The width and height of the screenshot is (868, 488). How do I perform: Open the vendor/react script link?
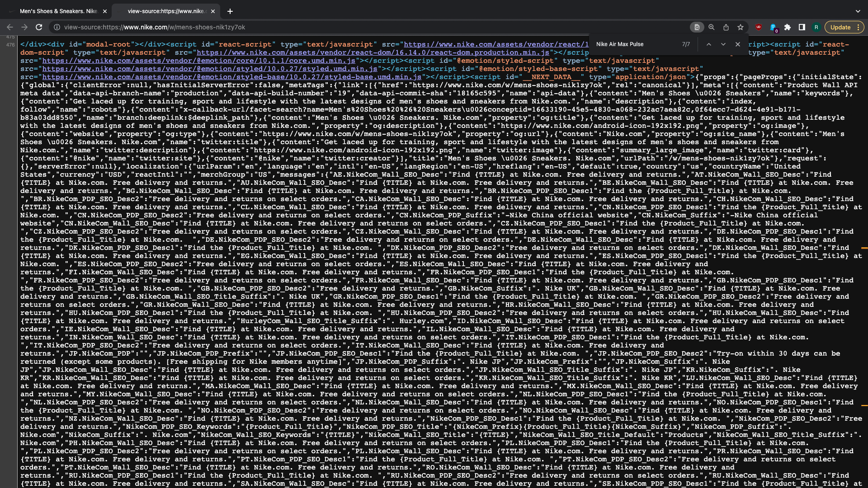[x=496, y=44]
